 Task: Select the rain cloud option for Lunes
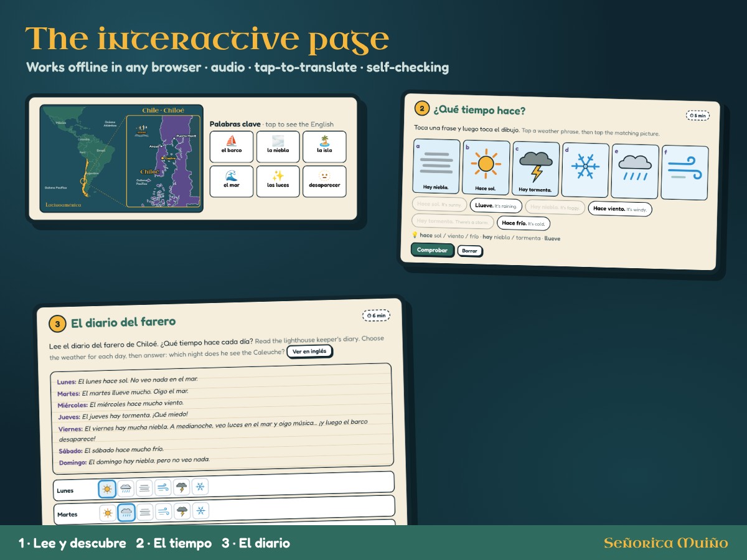click(126, 489)
